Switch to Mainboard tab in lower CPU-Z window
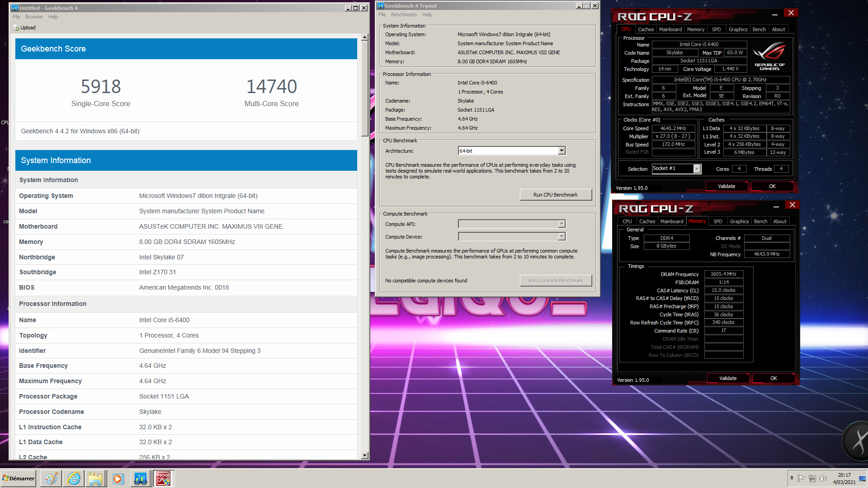The height and width of the screenshot is (488, 868). (x=672, y=221)
